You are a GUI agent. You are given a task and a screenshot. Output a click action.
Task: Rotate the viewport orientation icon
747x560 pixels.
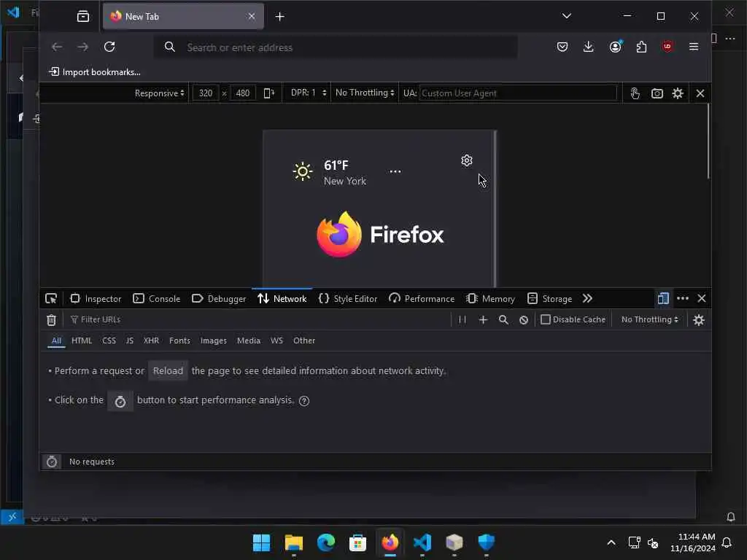click(268, 93)
